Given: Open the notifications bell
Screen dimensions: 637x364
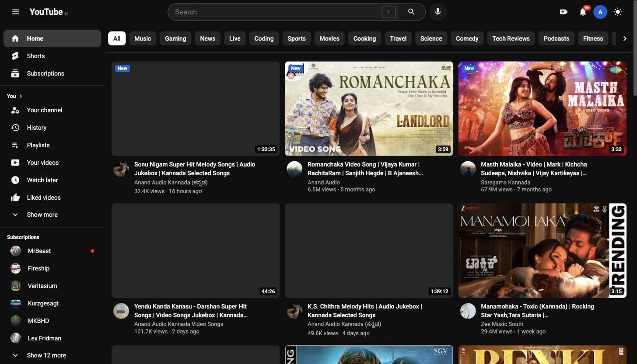Looking at the screenshot, I should tap(583, 12).
